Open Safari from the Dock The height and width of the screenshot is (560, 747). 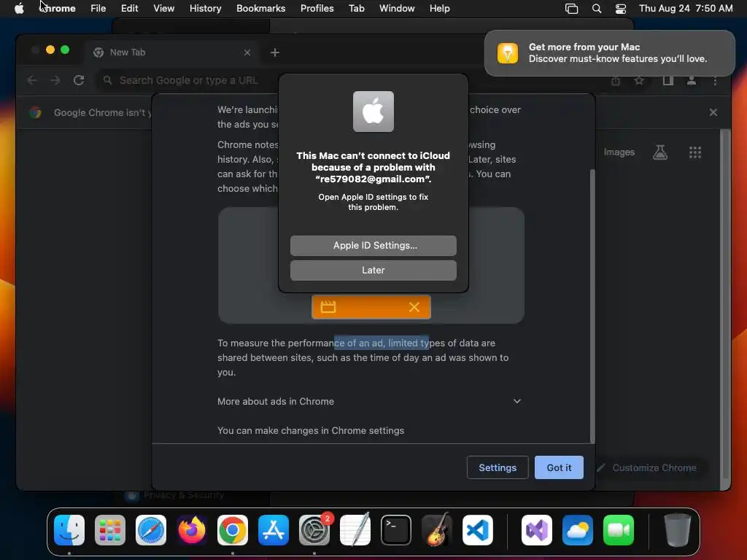(151, 530)
